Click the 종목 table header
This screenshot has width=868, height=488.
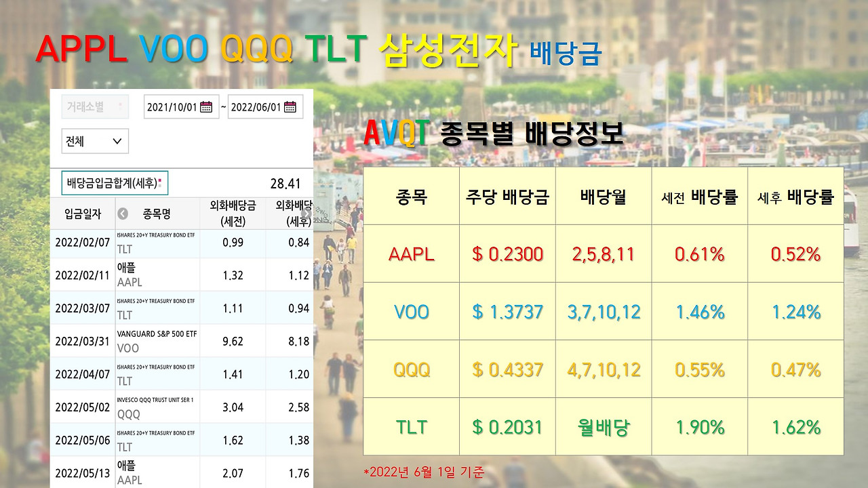click(x=412, y=197)
